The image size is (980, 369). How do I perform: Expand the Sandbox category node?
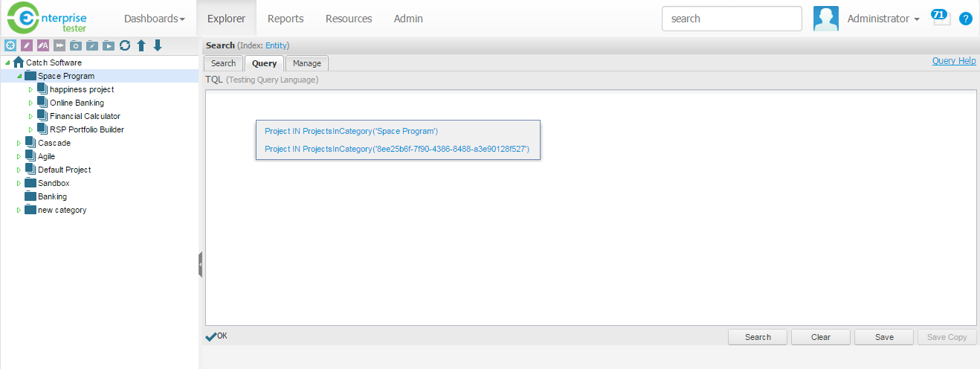click(x=19, y=183)
